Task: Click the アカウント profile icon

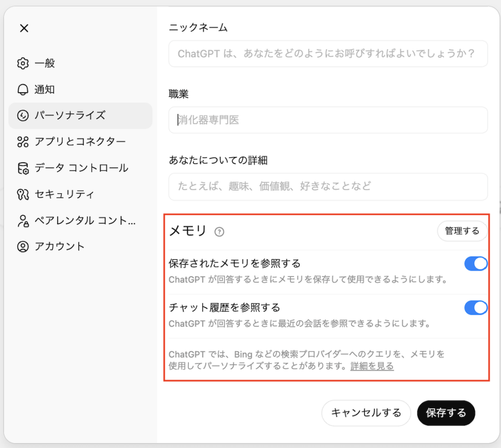Action: click(23, 246)
